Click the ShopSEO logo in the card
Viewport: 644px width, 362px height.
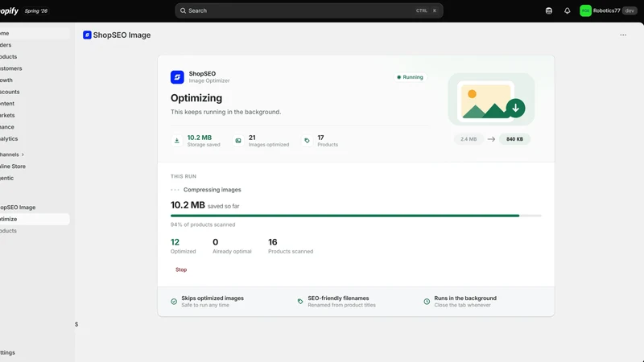pyautogui.click(x=177, y=77)
